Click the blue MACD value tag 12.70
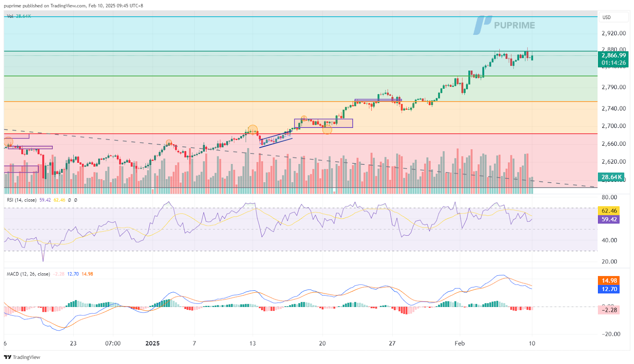634x364 pixels. (x=609, y=289)
